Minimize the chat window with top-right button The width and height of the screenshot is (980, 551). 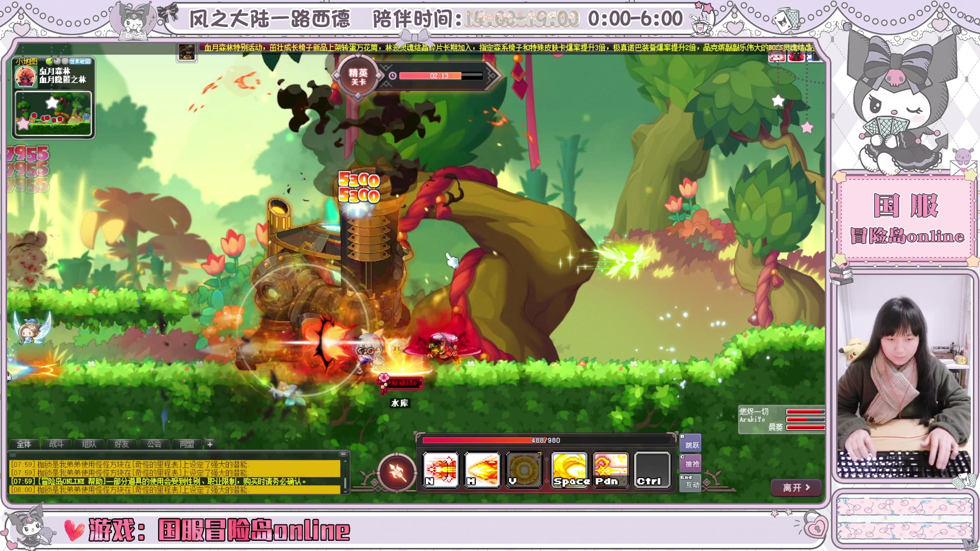point(344,454)
